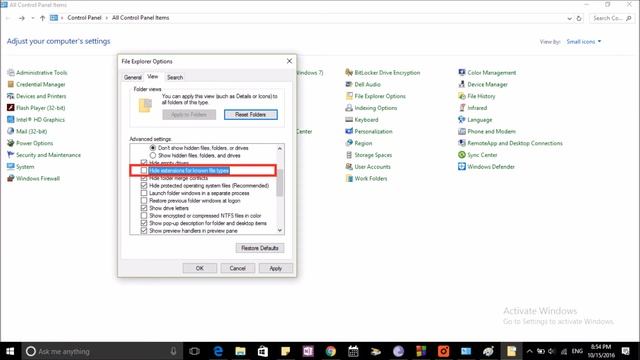
Task: Open Action Center notifications icon
Action: point(626,351)
